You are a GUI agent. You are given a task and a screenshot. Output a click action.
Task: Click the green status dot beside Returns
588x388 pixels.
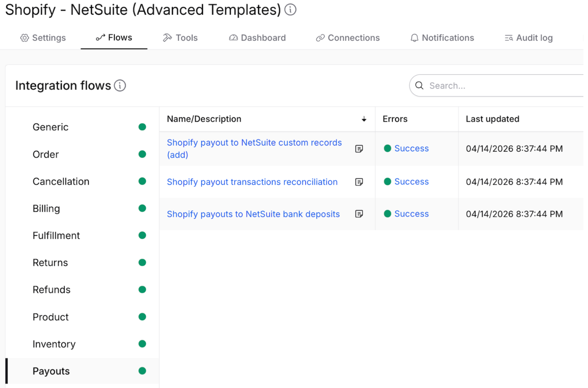pyautogui.click(x=142, y=262)
